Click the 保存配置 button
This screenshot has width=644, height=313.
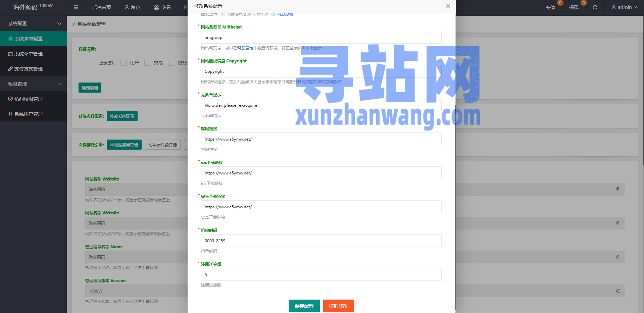click(304, 306)
